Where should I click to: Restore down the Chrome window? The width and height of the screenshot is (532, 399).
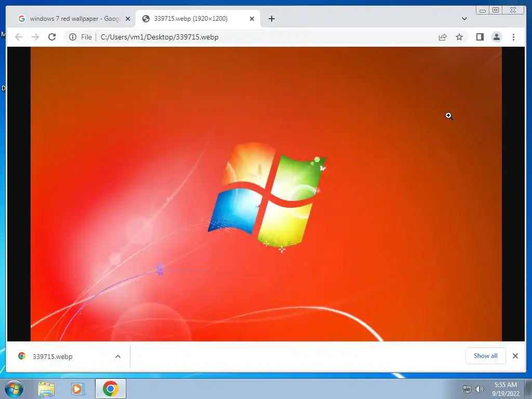[495, 10]
